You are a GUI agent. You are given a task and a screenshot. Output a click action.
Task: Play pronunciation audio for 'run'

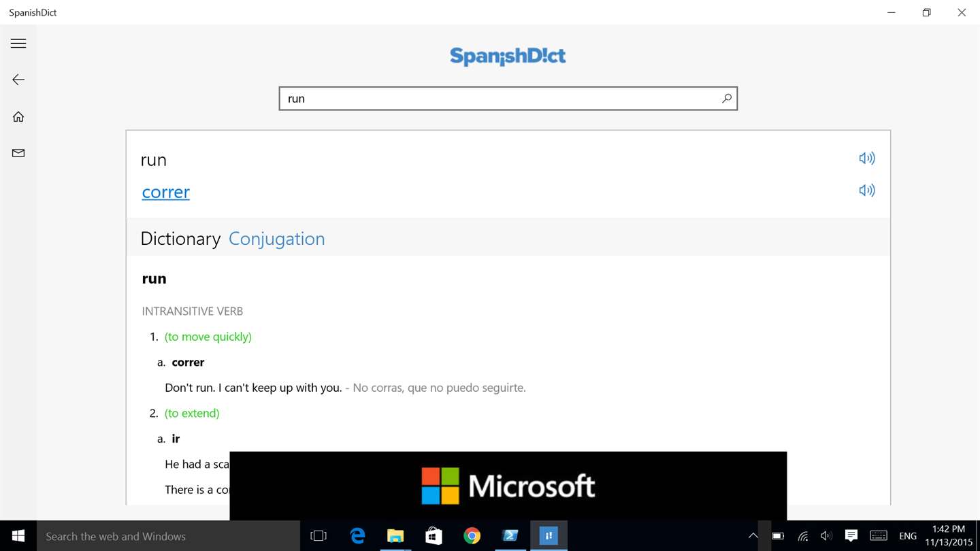(866, 158)
